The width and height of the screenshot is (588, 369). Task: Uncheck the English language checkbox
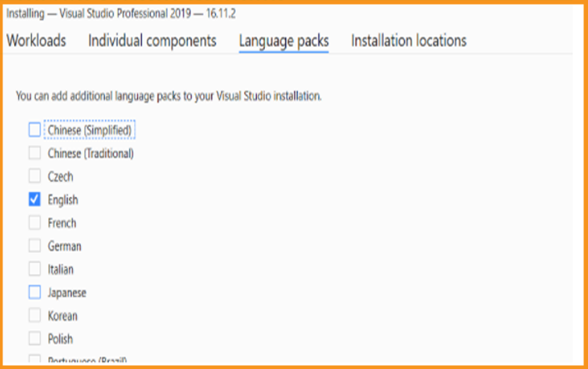34,200
